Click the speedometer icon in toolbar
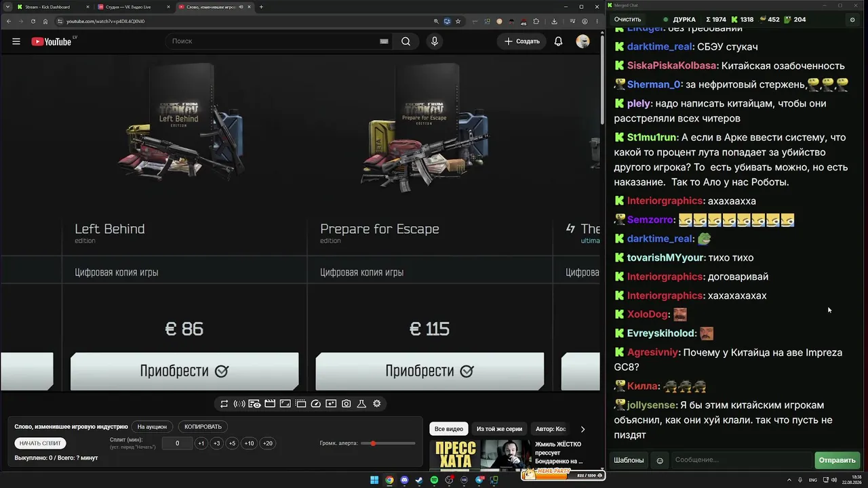The width and height of the screenshot is (868, 488). [315, 404]
